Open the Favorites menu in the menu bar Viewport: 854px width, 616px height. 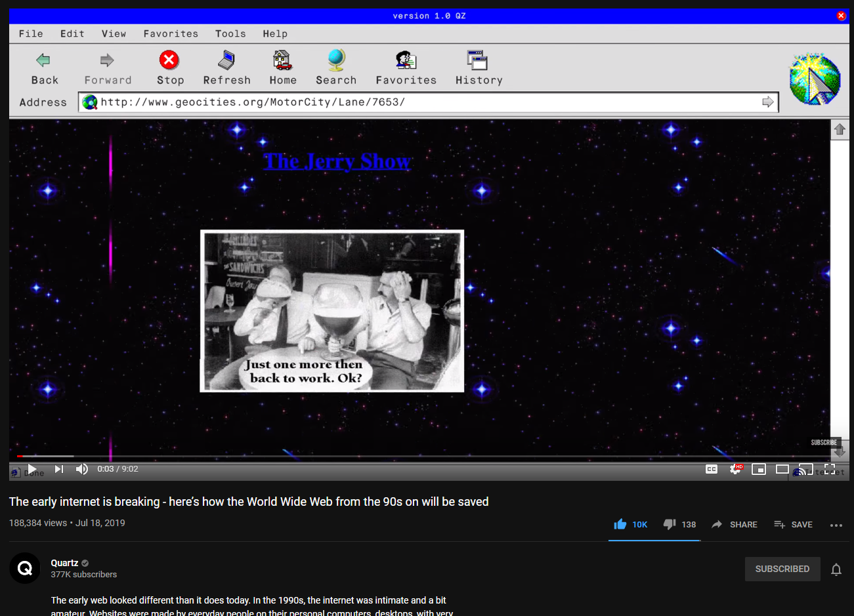[171, 33]
